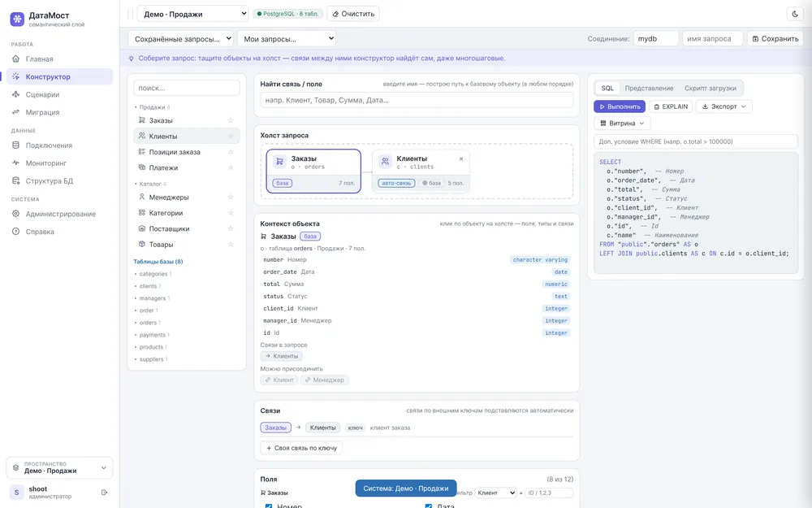The height and width of the screenshot is (508, 812).
Task: Click the cart icon of Заказы object
Action: pyautogui.click(x=141, y=120)
